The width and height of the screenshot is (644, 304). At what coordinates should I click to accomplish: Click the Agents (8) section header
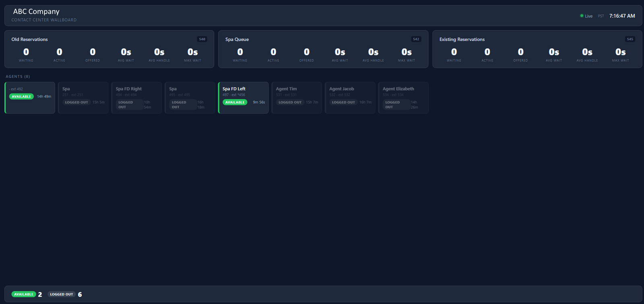[x=18, y=77]
